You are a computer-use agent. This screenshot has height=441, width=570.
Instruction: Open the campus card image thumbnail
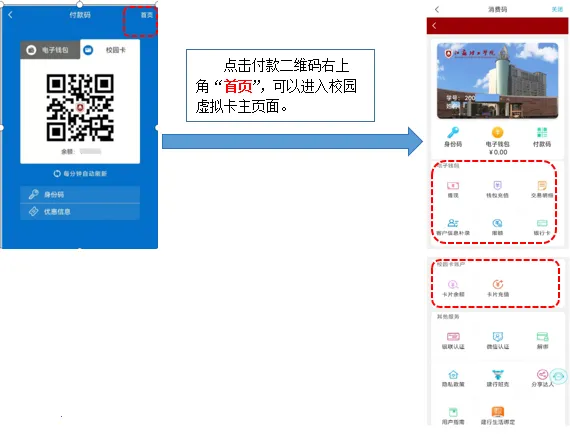[x=497, y=81]
